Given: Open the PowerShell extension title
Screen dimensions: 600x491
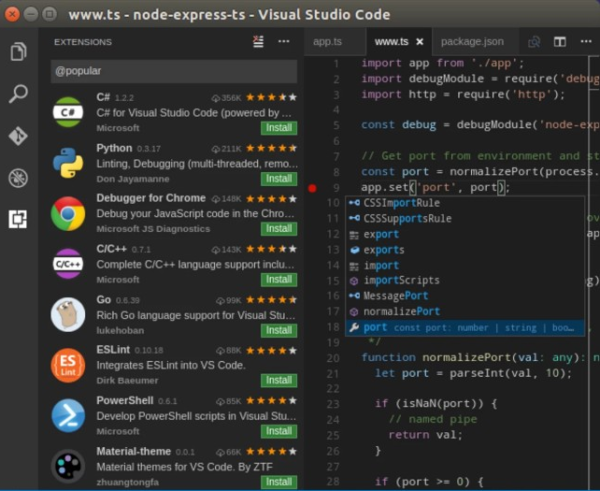Looking at the screenshot, I should [x=125, y=401].
